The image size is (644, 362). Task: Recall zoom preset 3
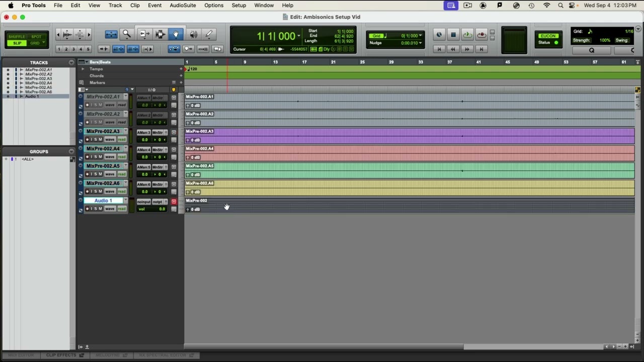73,49
